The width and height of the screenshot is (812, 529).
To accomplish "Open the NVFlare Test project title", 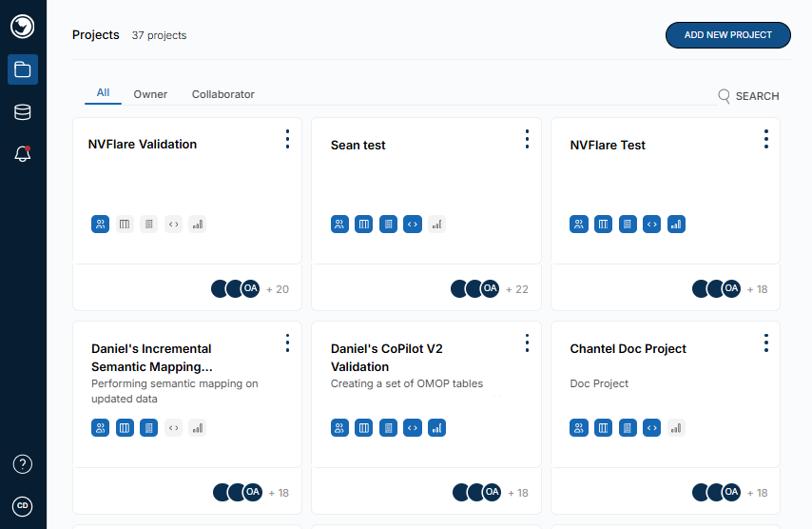I will coord(608,145).
